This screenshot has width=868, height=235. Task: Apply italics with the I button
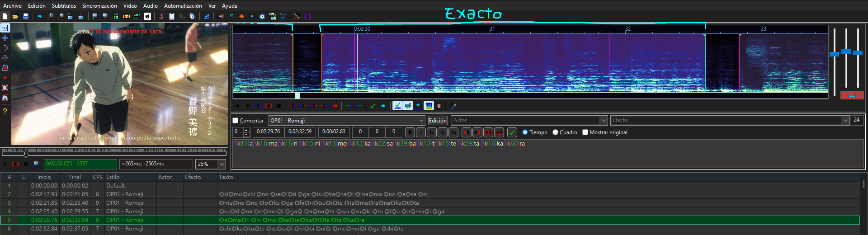[420, 132]
